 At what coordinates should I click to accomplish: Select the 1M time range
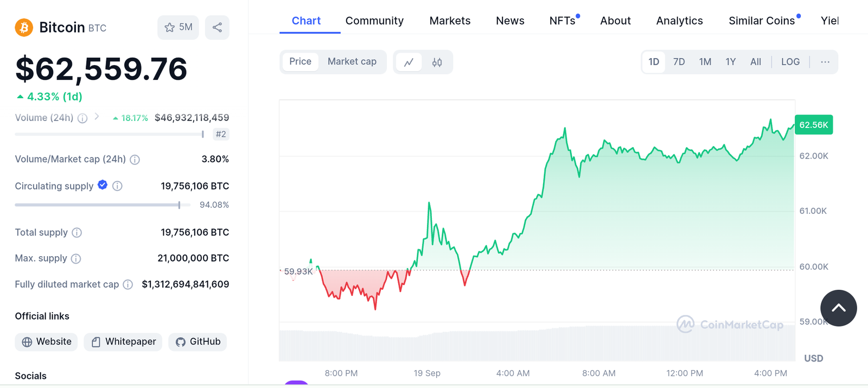coord(705,62)
